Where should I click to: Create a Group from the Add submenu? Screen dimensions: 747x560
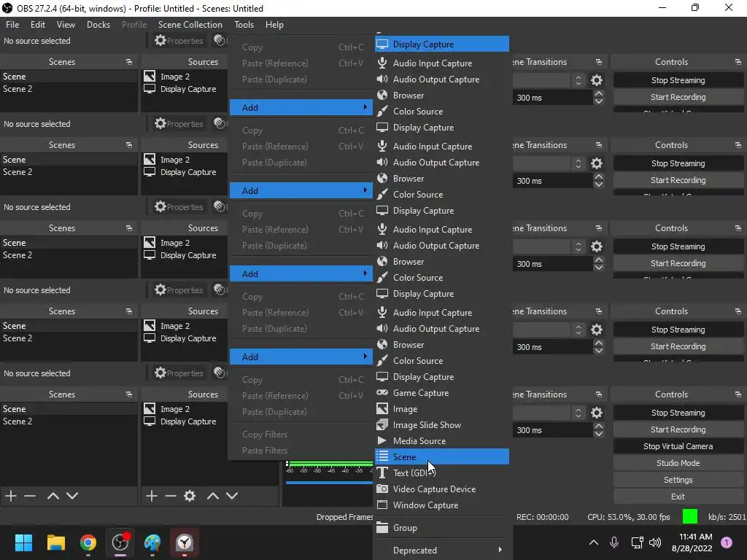pyautogui.click(x=441, y=528)
